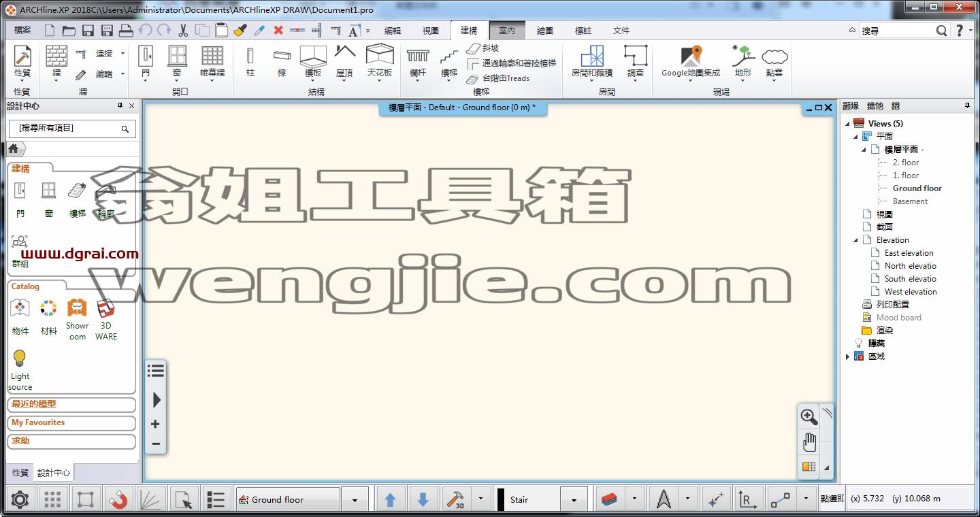This screenshot has width=980, height=517.
Task: Select the 柱 (Column) tool
Action: (250, 63)
